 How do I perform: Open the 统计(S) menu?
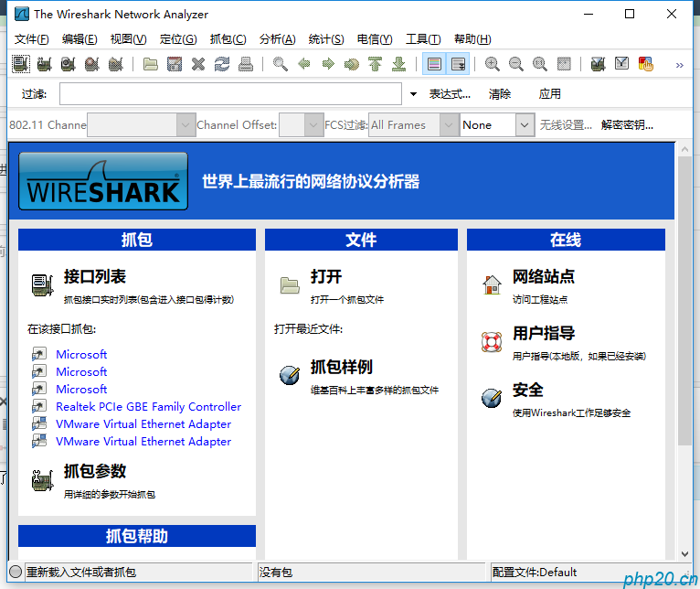pyautogui.click(x=326, y=39)
